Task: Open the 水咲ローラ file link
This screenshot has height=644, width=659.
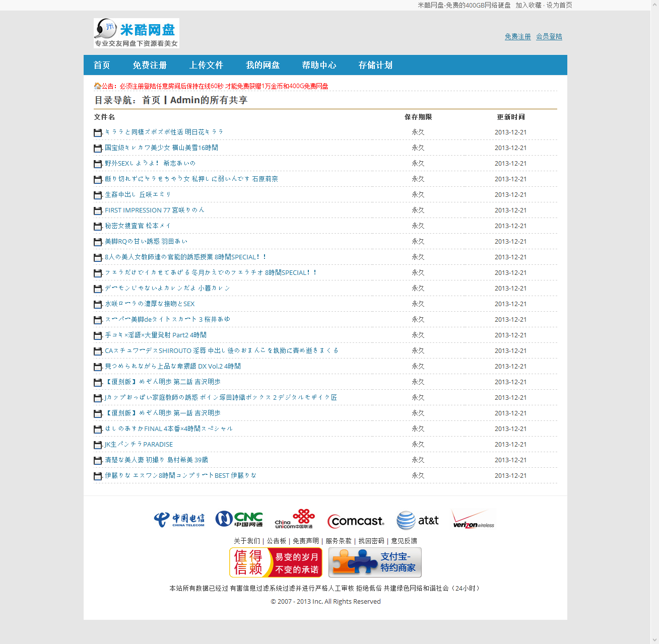Action: 150,304
